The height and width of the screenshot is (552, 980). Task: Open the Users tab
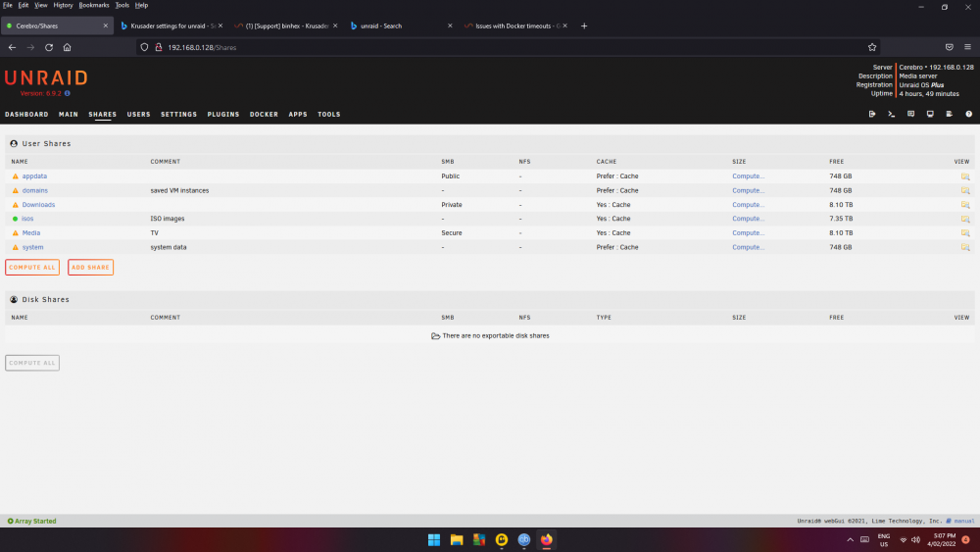[x=139, y=115]
